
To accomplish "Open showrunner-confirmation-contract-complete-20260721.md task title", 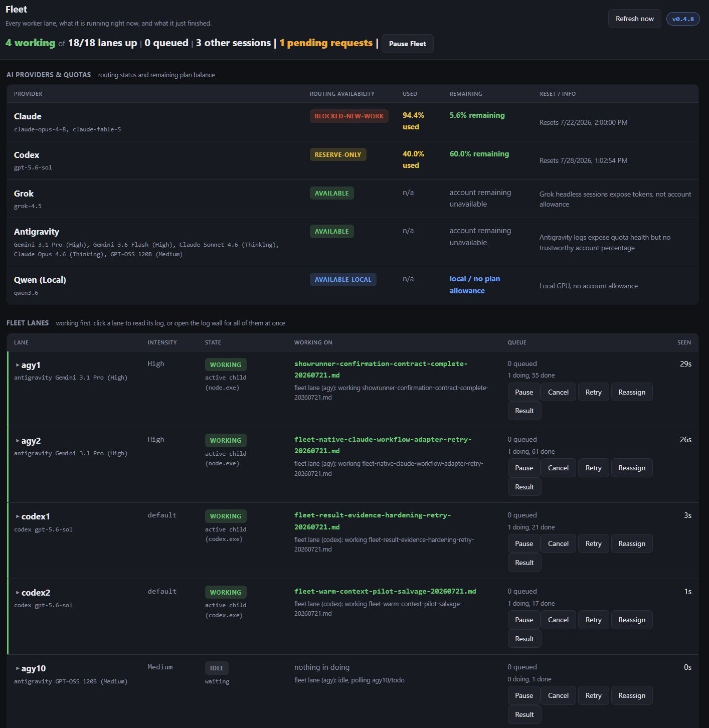I will click(x=381, y=370).
